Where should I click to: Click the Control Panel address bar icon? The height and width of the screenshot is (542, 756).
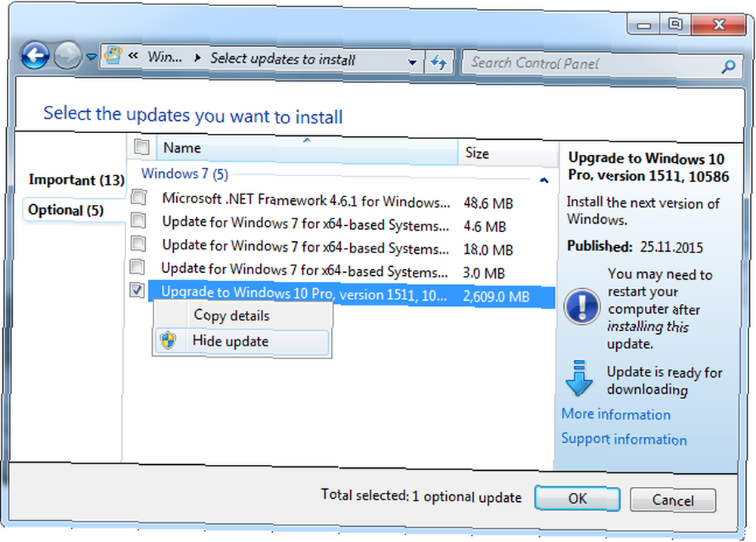pyautogui.click(x=113, y=55)
